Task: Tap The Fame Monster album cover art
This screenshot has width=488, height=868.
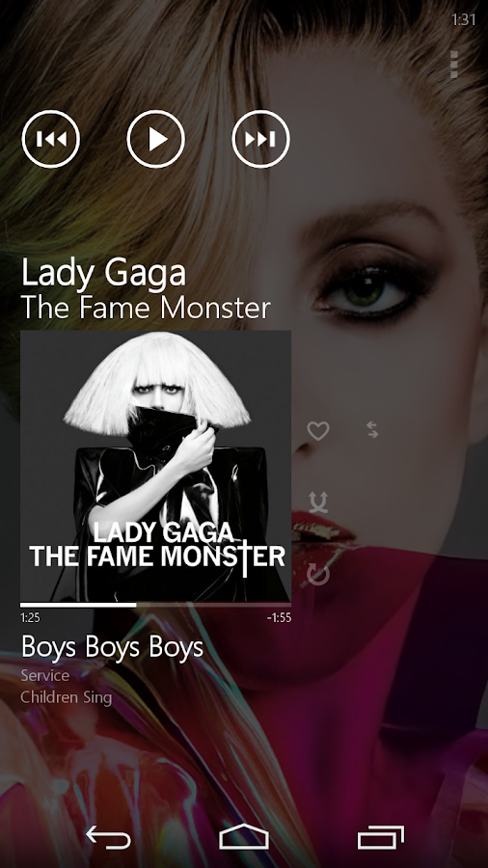Action: tap(155, 466)
